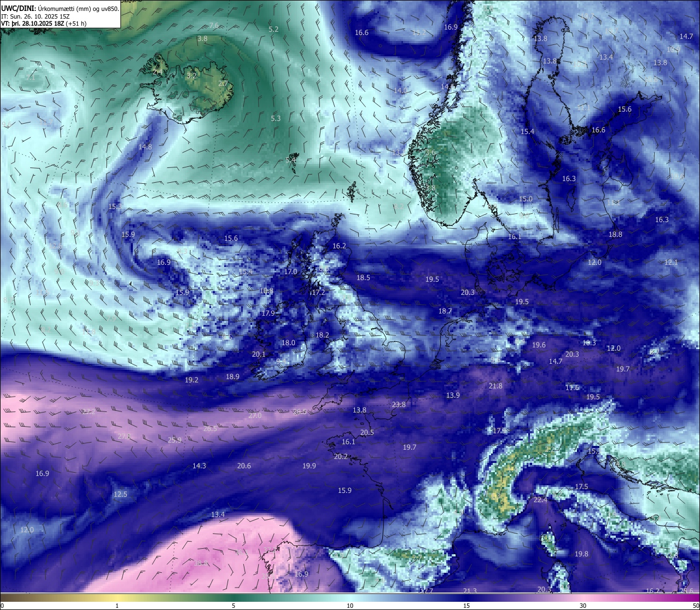Select the 50 label on the colour bar
The image size is (700, 610).
[696, 606]
